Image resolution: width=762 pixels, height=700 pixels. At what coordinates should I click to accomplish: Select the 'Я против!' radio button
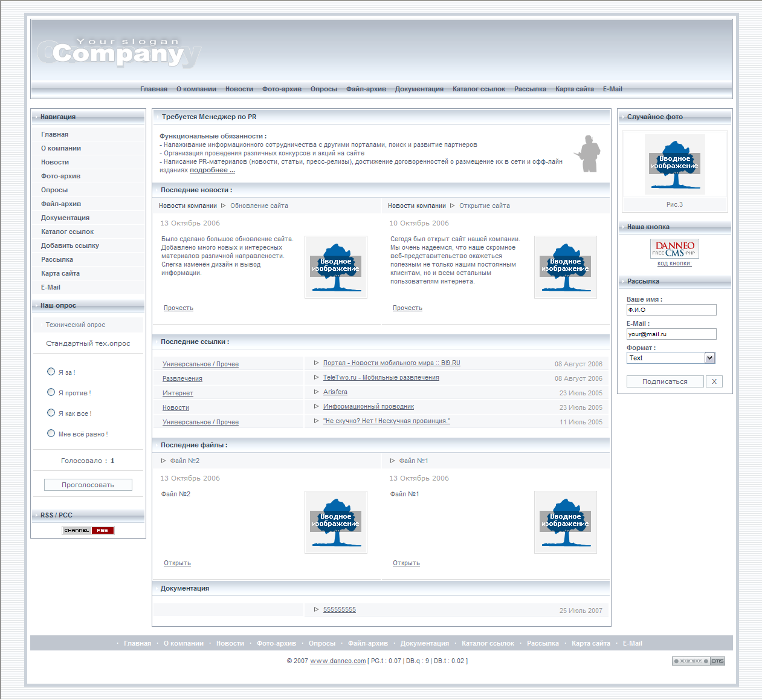tap(51, 392)
